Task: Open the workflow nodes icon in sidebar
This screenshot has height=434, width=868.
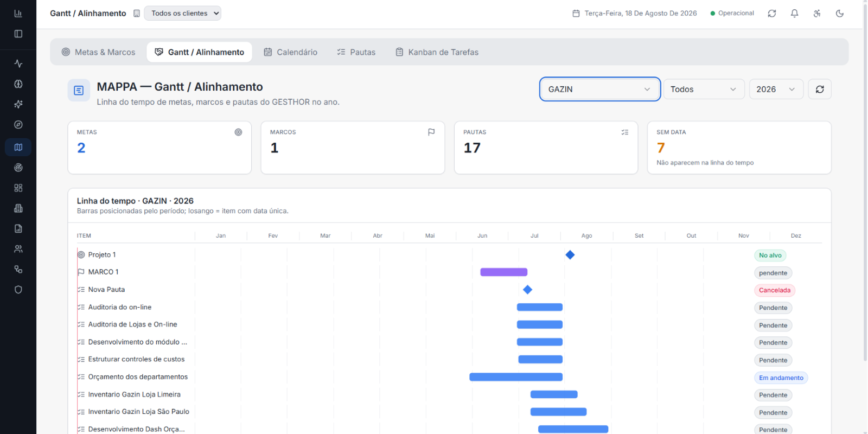Action: point(18,269)
